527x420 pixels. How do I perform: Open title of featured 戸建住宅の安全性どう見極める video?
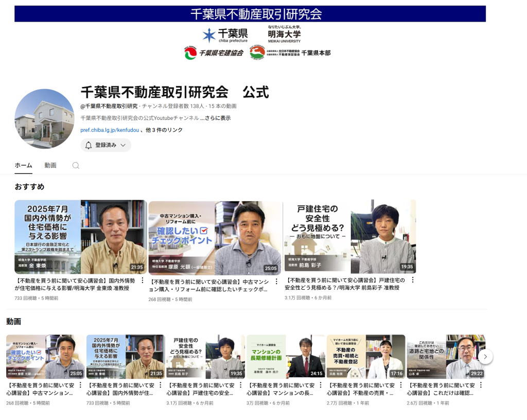click(x=344, y=284)
